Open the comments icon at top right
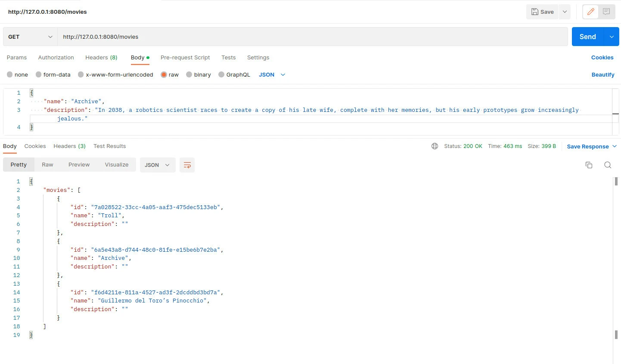The width and height of the screenshot is (621, 364). click(606, 12)
